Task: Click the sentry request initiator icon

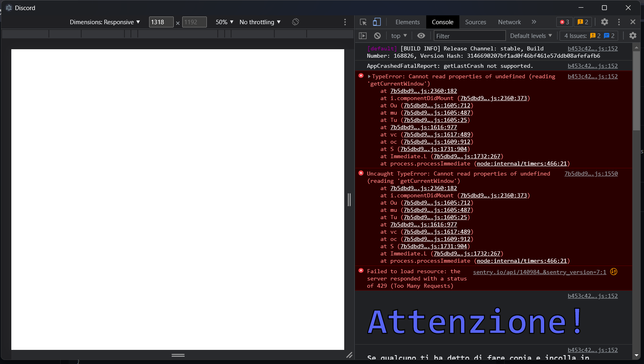Action: 614,272
